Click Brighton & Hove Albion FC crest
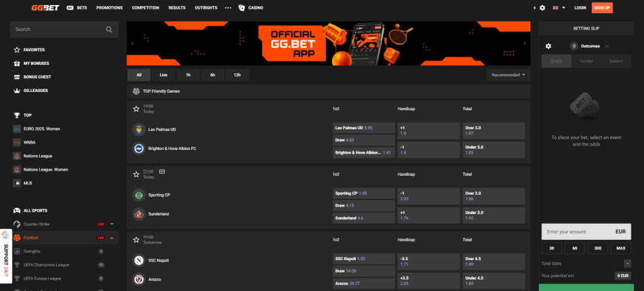Image resolution: width=644 pixels, height=291 pixels. [139, 148]
